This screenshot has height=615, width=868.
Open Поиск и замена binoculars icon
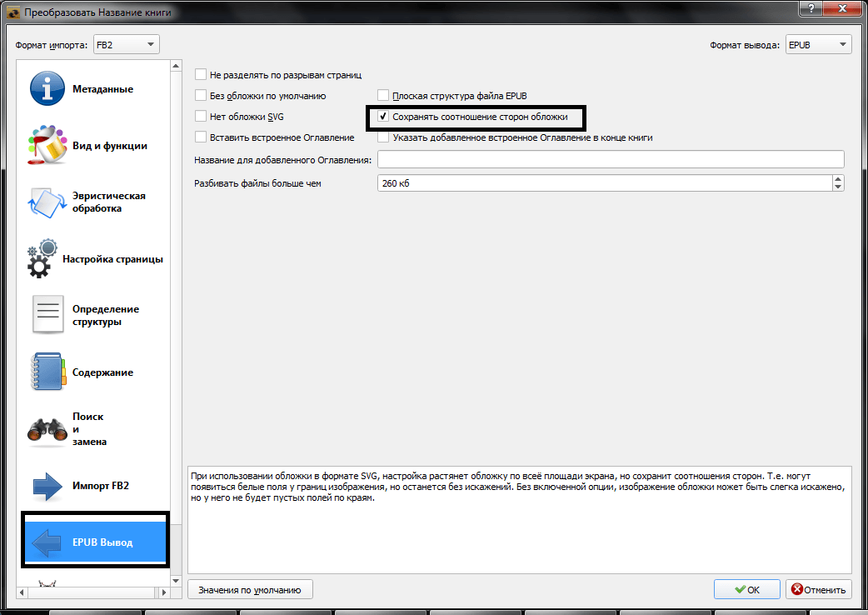[47, 429]
